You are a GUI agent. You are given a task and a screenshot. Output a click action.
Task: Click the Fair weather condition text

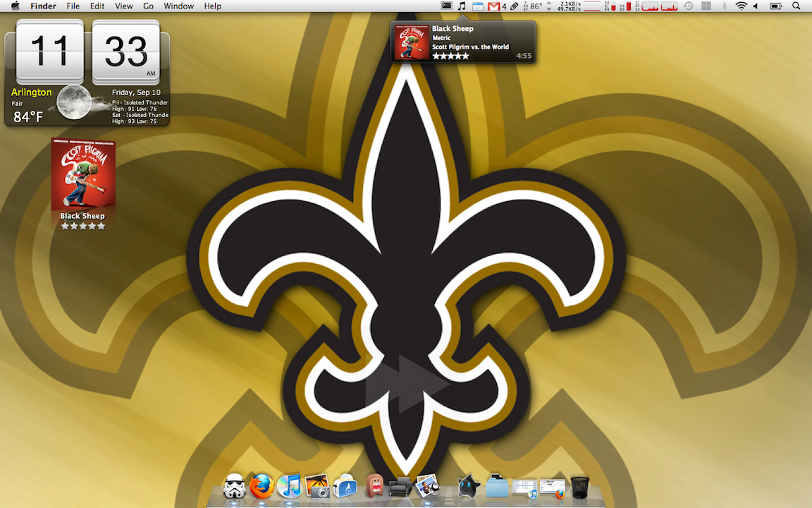coord(17,104)
